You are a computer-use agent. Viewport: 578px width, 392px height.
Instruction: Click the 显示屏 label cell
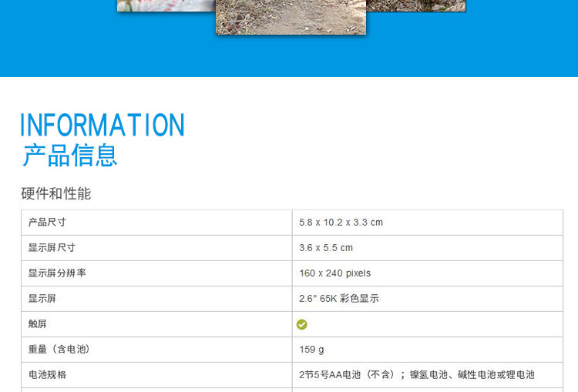click(x=156, y=299)
